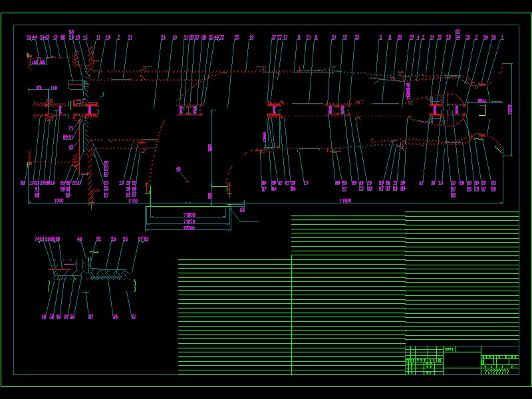Click part callout number 11
Image resolution: width=532 pixels, height=399 pixels.
point(98,37)
